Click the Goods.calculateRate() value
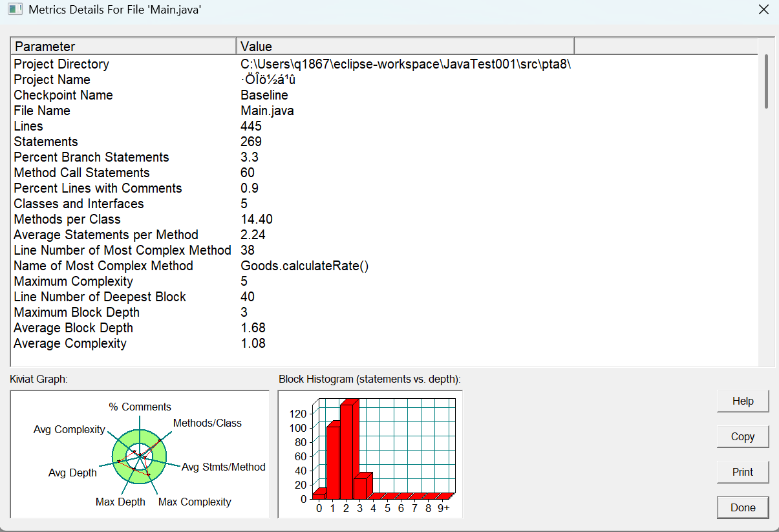Image resolution: width=779 pixels, height=532 pixels. (304, 266)
